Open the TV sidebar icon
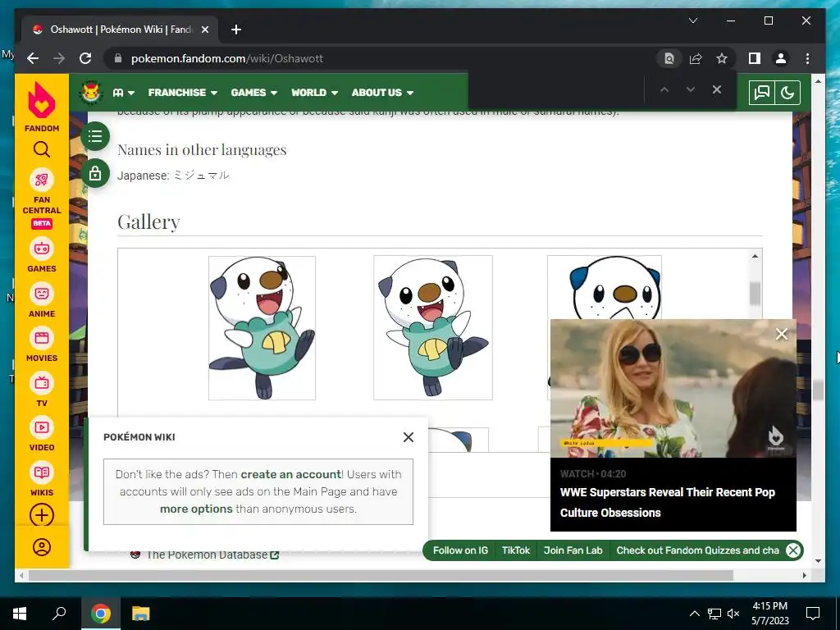 tap(42, 383)
